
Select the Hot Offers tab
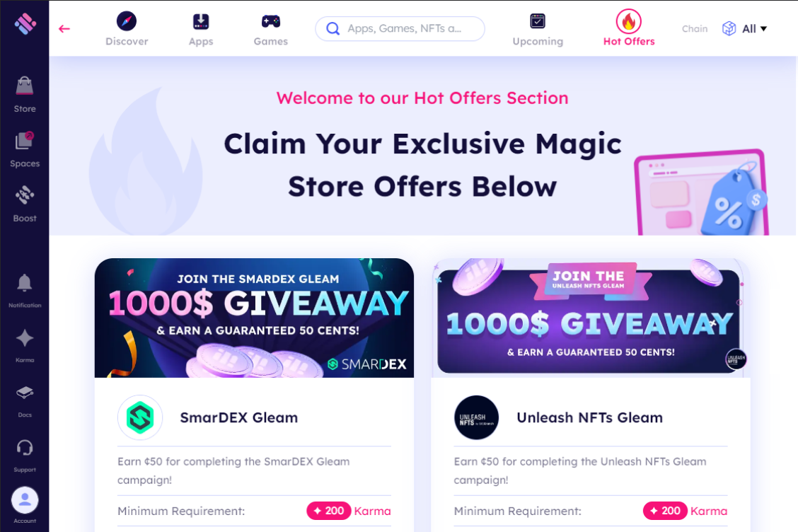click(x=629, y=28)
